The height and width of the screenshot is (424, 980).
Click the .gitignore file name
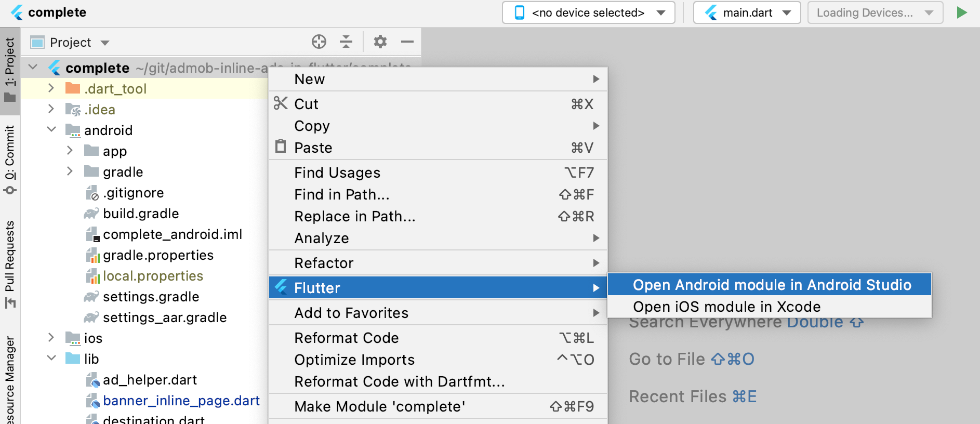click(134, 193)
